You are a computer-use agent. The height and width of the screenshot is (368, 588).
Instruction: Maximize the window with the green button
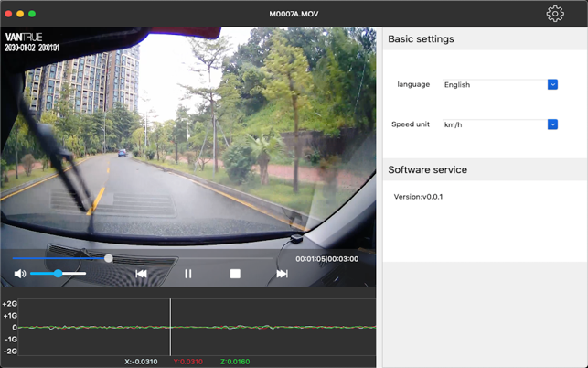coord(32,14)
